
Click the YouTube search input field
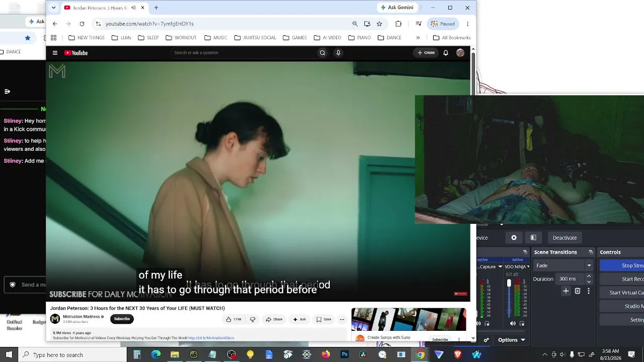pyautogui.click(x=244, y=53)
